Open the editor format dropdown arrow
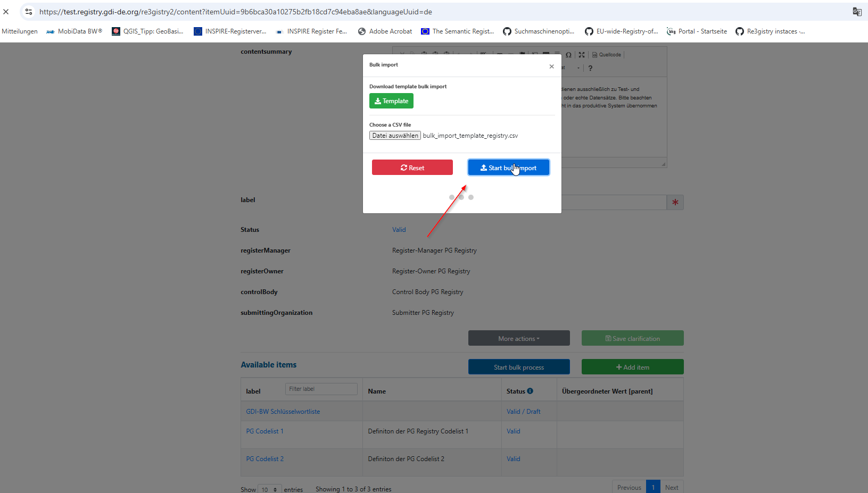Screen dimensions: 868x493 578,68
